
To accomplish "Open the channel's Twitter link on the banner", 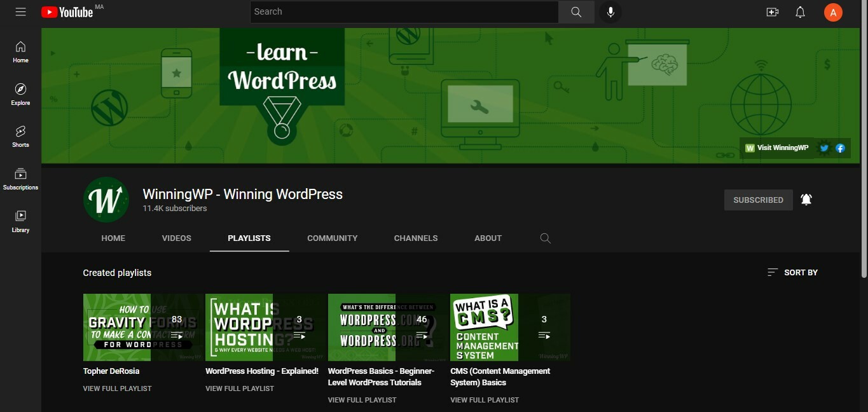I will pos(823,148).
